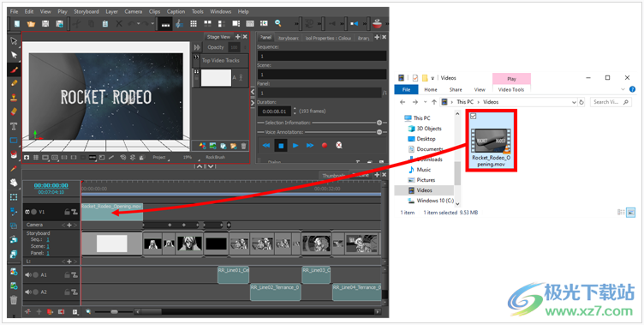644x325 pixels.
Task: Open the Storyboard menu
Action: 86,11
